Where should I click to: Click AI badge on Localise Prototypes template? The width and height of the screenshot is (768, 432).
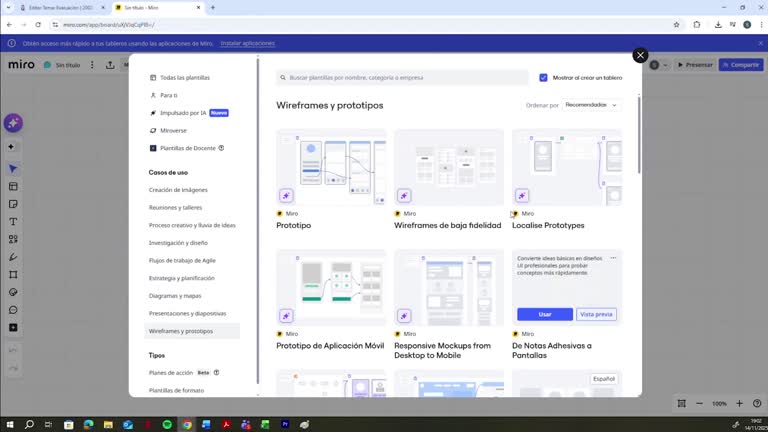click(522, 196)
